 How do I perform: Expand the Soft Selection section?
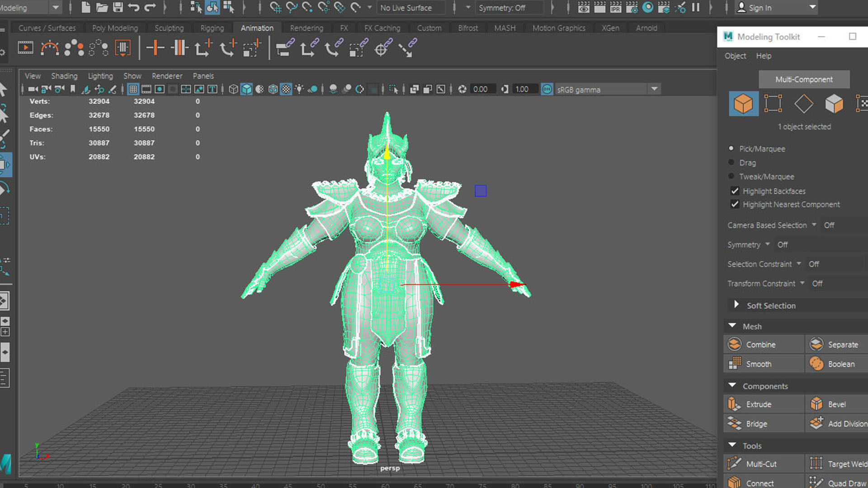tap(737, 305)
